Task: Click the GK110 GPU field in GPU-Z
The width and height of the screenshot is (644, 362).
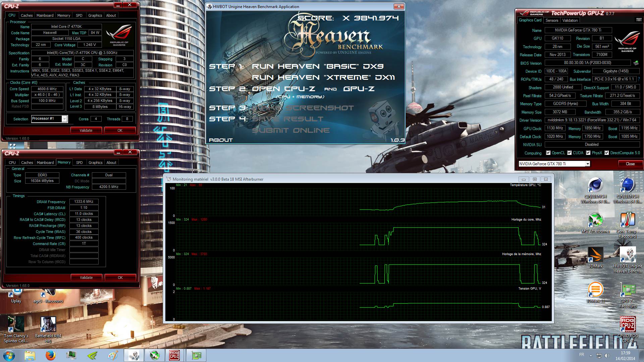Action: 557,38
